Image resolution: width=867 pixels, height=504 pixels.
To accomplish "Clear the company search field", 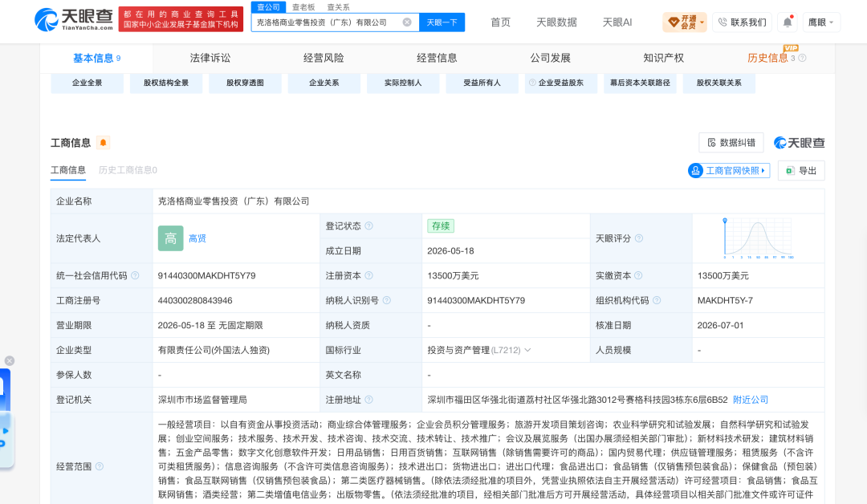I will pyautogui.click(x=407, y=22).
